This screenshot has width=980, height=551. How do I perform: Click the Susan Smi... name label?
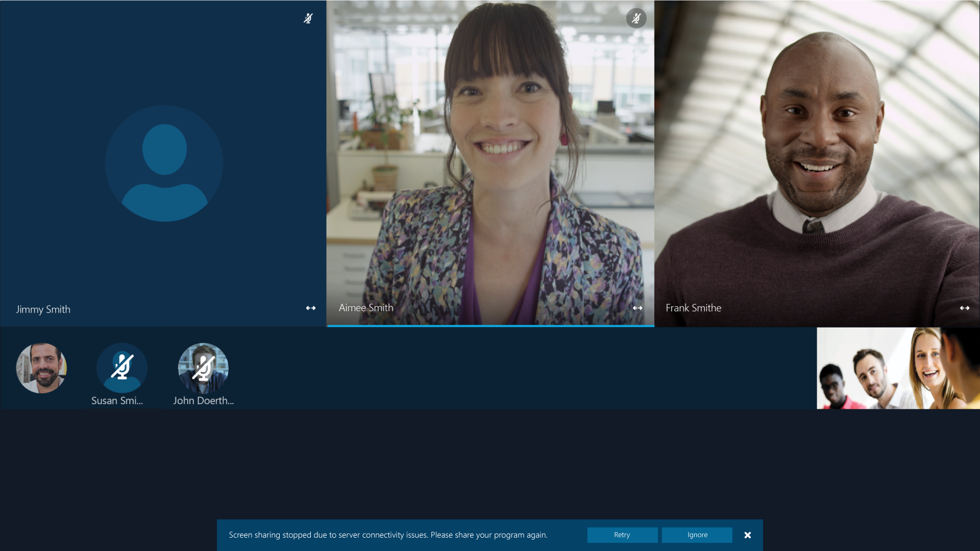pos(117,400)
